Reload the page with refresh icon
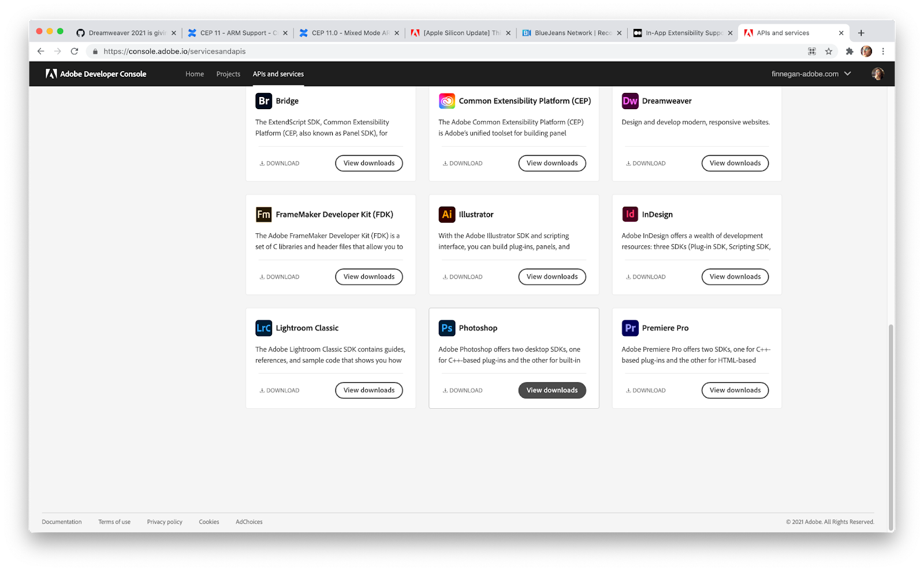The width and height of the screenshot is (924, 571). click(x=74, y=51)
